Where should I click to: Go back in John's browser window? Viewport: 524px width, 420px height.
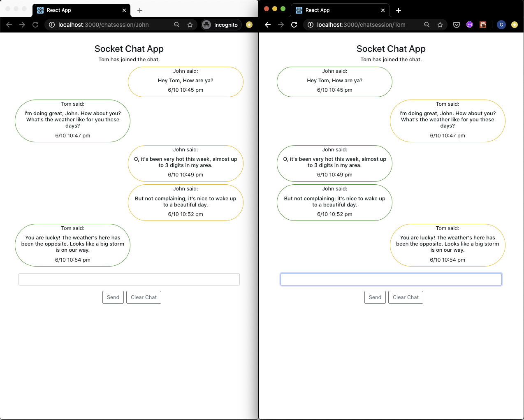click(9, 25)
